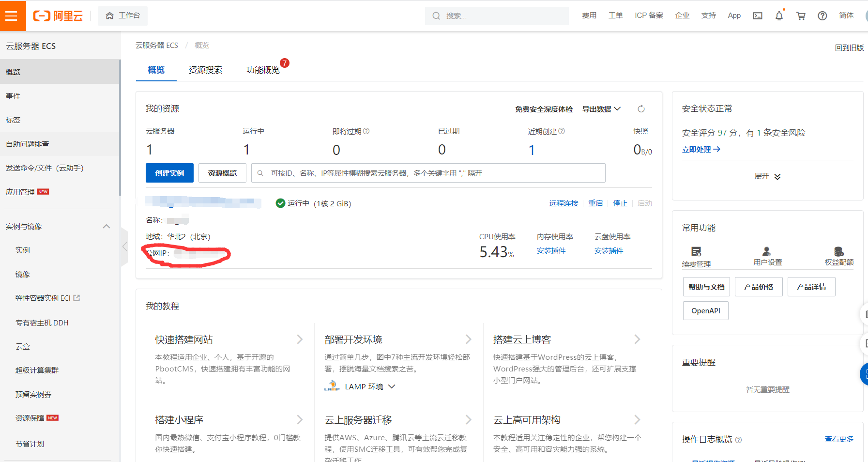
Task: Open the 支持 menu
Action: 708,15
